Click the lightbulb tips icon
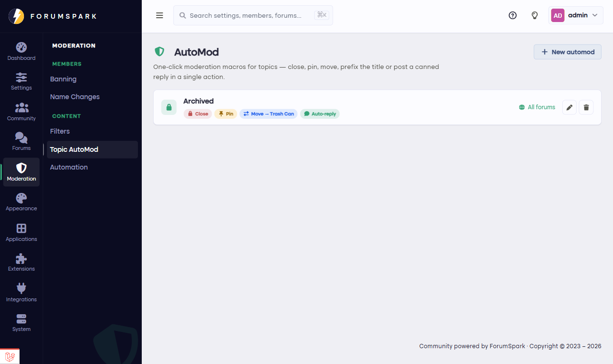The image size is (613, 364). coord(535,15)
